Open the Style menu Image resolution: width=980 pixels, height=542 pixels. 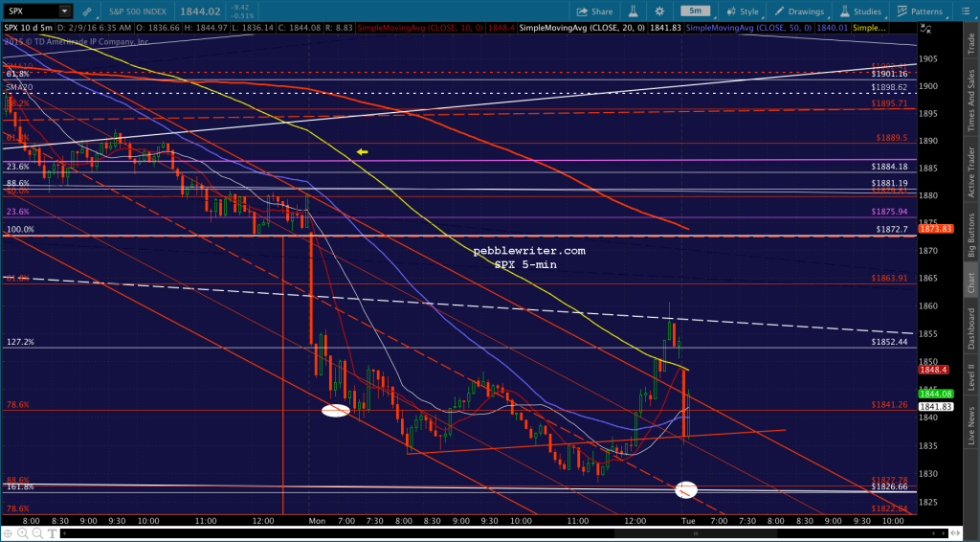click(742, 11)
